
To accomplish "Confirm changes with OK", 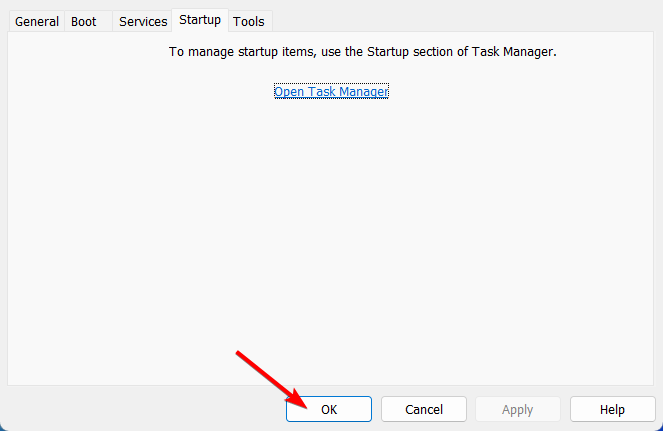I will point(329,409).
